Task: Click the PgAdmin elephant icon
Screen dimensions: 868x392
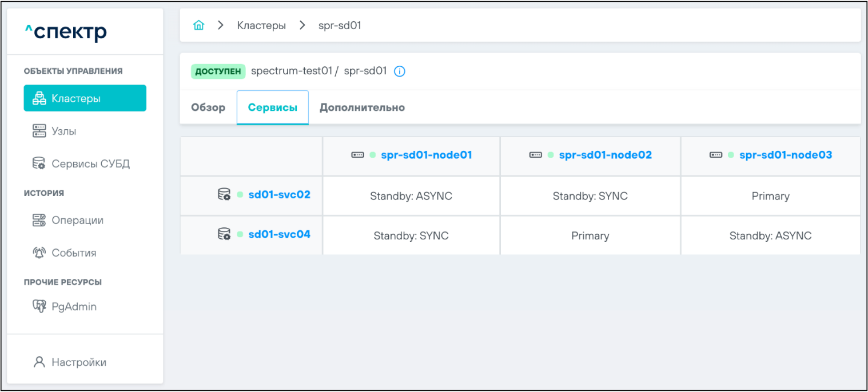Action: tap(39, 307)
